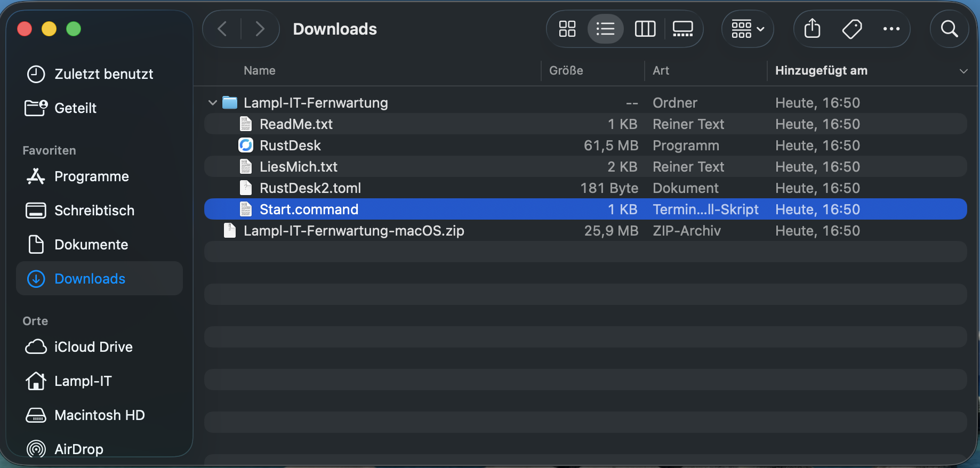Image resolution: width=980 pixels, height=468 pixels.
Task: Collapse the Lampl-IT-Fernwartung folder
Action: click(213, 103)
